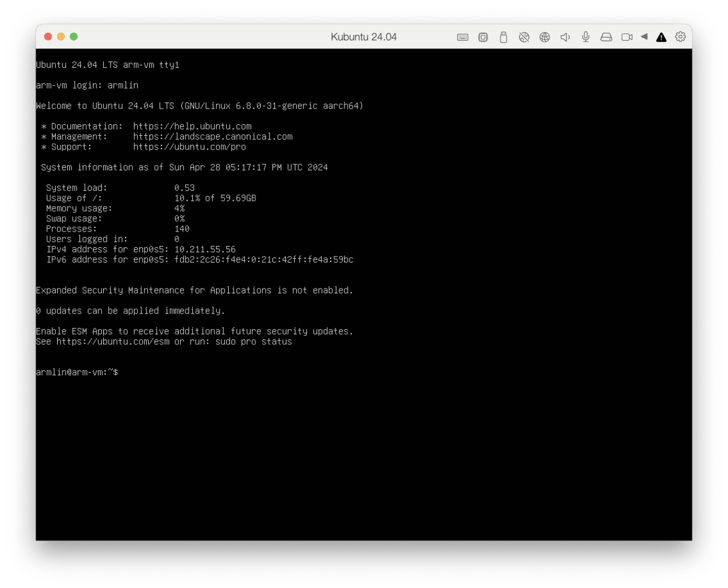Click the 'Enable ESM Apps to receive' line

point(195,332)
